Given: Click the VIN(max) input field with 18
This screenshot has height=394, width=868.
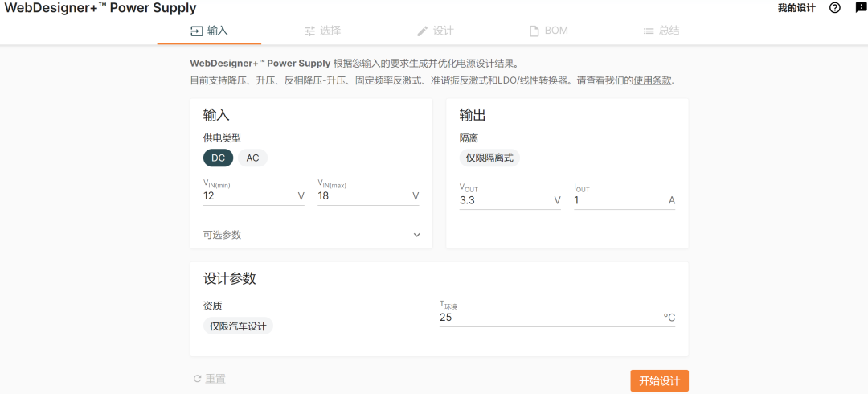Looking at the screenshot, I should click(368, 195).
